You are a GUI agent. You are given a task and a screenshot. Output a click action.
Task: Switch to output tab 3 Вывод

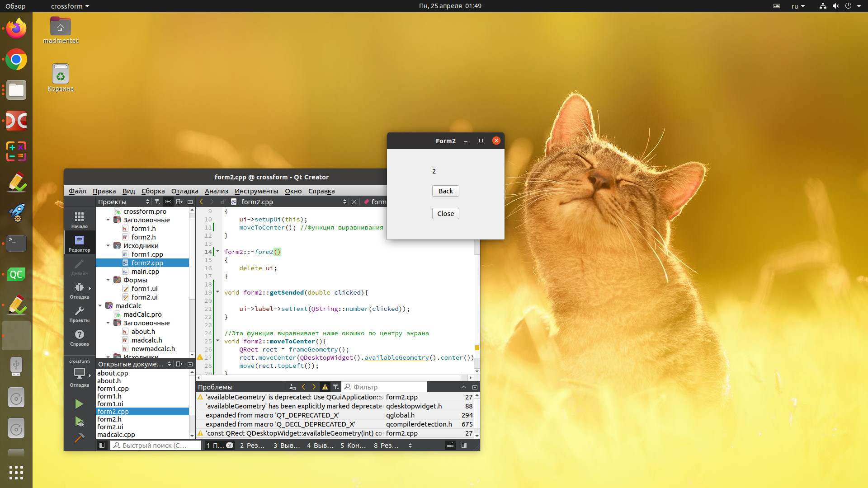287,446
